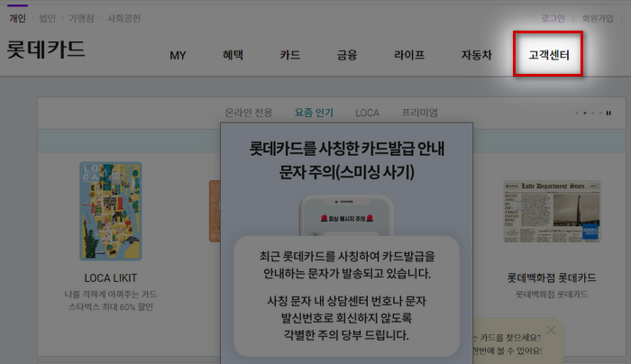Switch to the 온라인 전용 card tab
The width and height of the screenshot is (631, 364).
tap(248, 113)
